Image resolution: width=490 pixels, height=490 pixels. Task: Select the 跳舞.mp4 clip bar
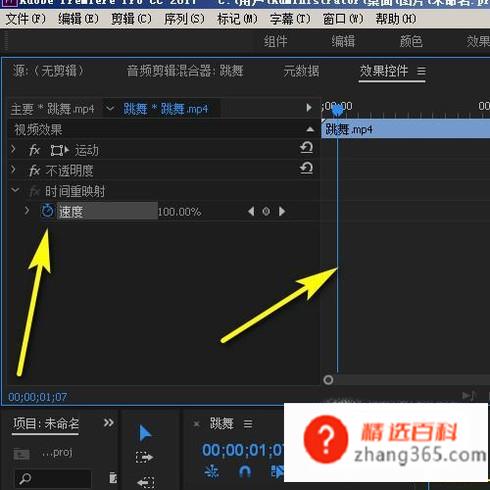[x=405, y=129]
